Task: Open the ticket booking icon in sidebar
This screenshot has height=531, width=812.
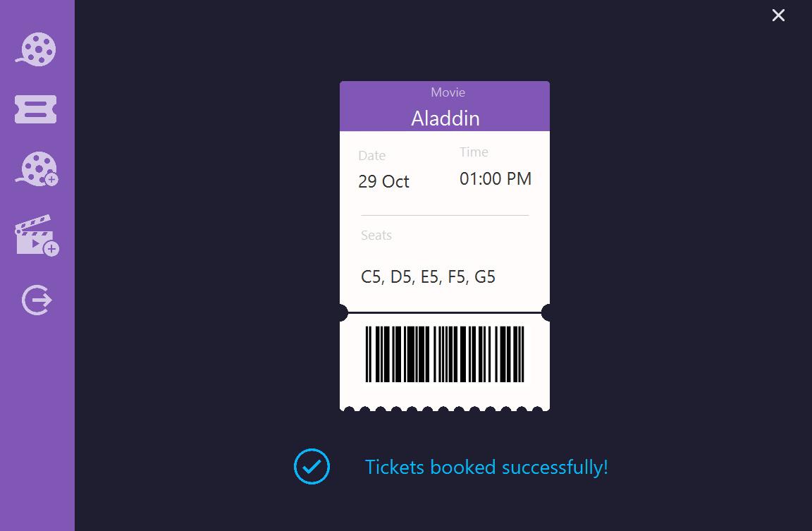Action: (x=35, y=109)
